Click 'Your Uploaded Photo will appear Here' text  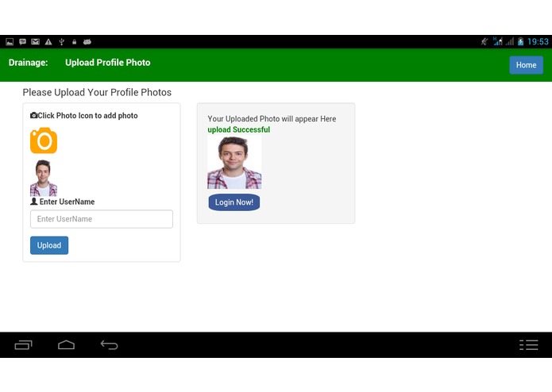coord(272,119)
